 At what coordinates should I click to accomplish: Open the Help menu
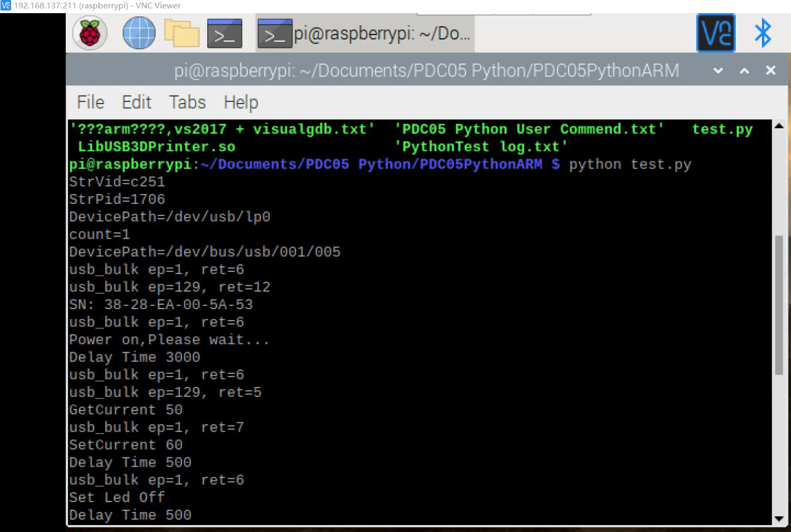coord(240,102)
